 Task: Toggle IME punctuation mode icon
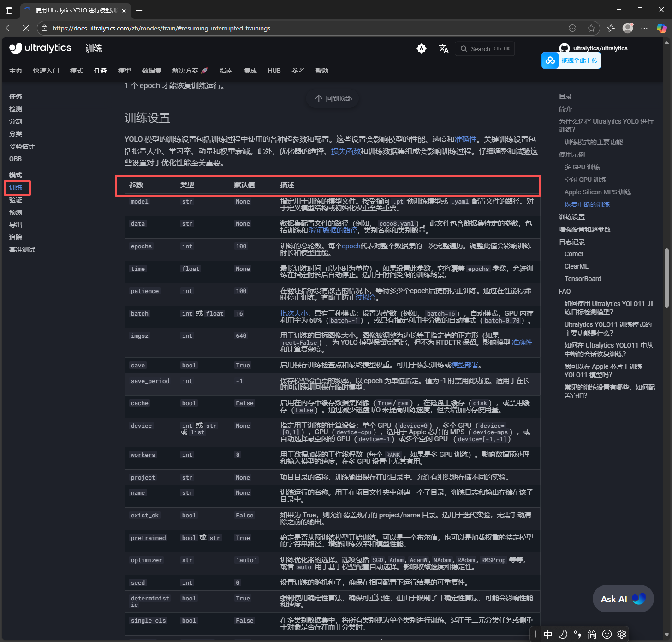(x=577, y=635)
